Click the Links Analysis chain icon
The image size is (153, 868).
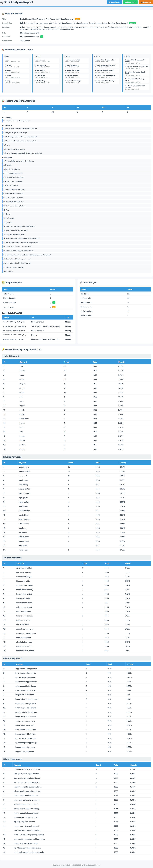coord(81,283)
